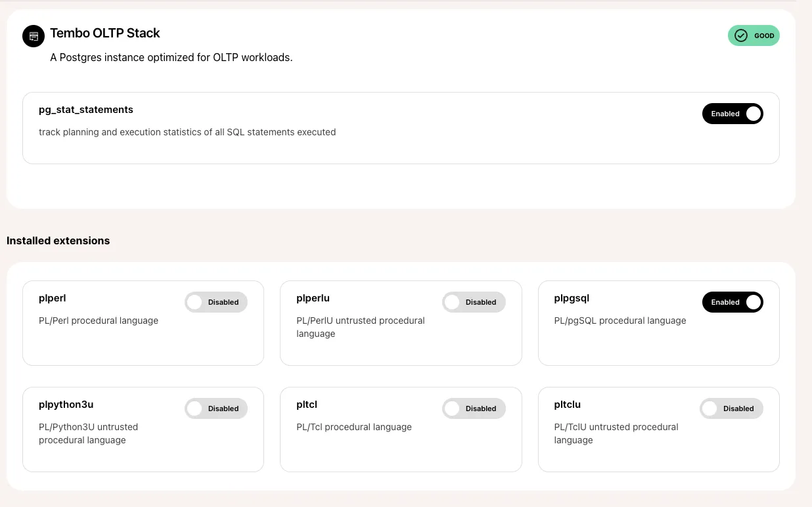
Task: Click the Tembo OLTP Stack heading
Action: (x=105, y=33)
